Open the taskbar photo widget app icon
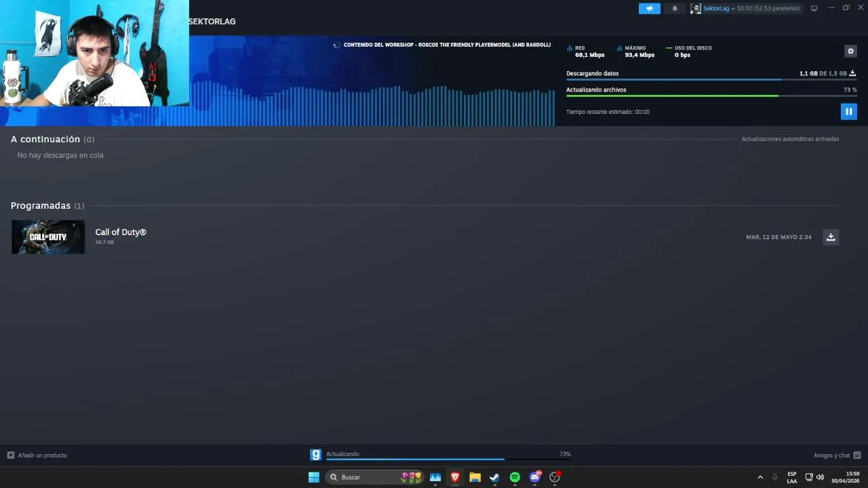 tap(435, 477)
